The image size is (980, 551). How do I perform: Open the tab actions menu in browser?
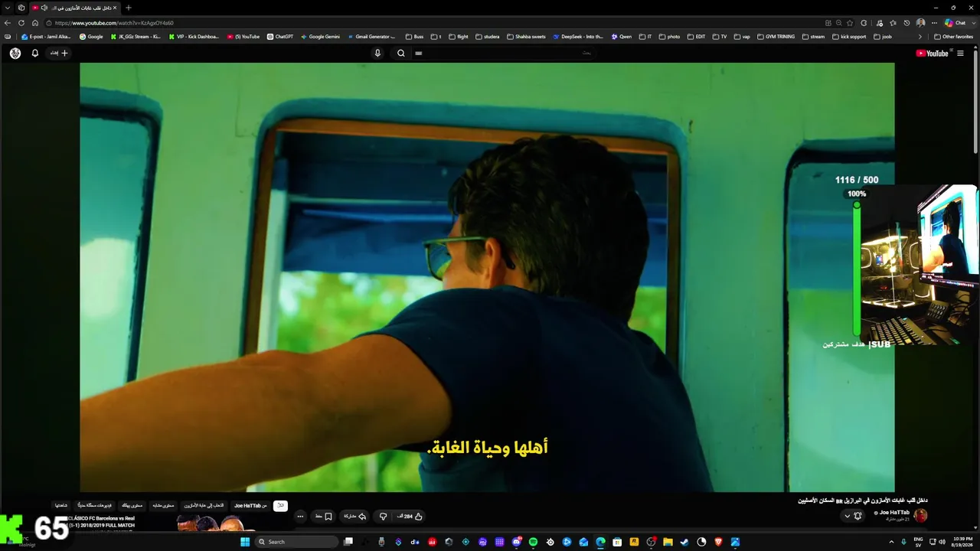pyautogui.click(x=7, y=8)
